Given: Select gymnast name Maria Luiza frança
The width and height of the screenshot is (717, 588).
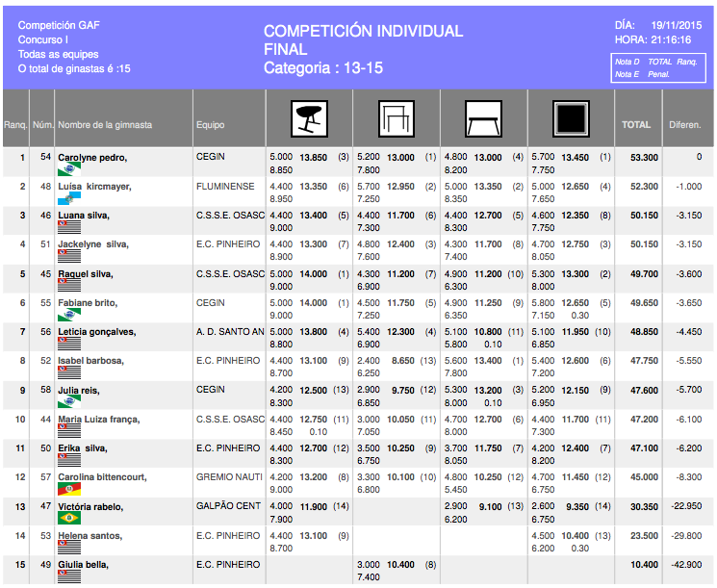Looking at the screenshot, I should coord(99,420).
